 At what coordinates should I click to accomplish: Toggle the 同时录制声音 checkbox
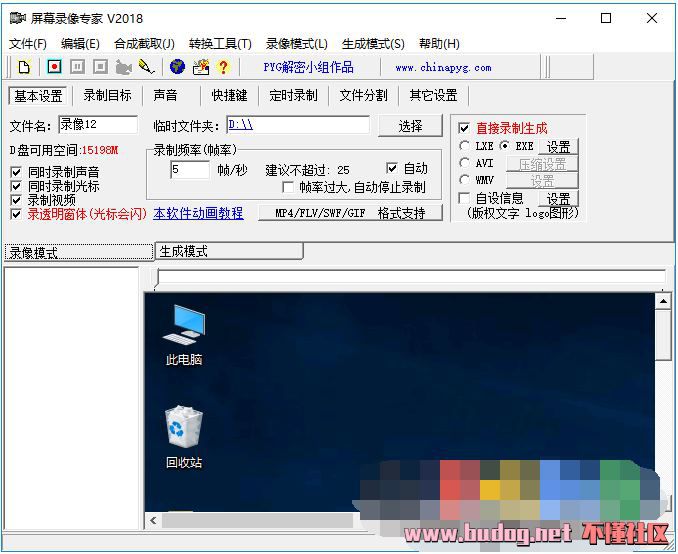16,172
